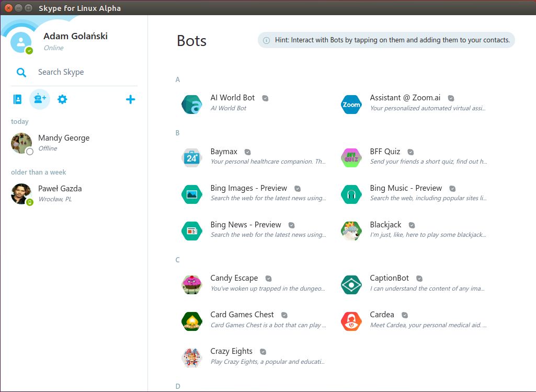Click the BFF Quiz description text
536x392 pixels.
point(429,162)
